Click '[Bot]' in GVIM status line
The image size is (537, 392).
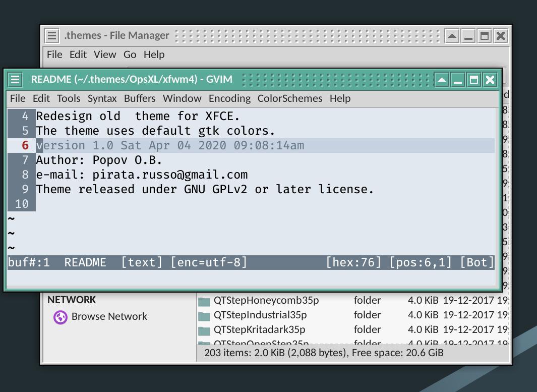(476, 262)
